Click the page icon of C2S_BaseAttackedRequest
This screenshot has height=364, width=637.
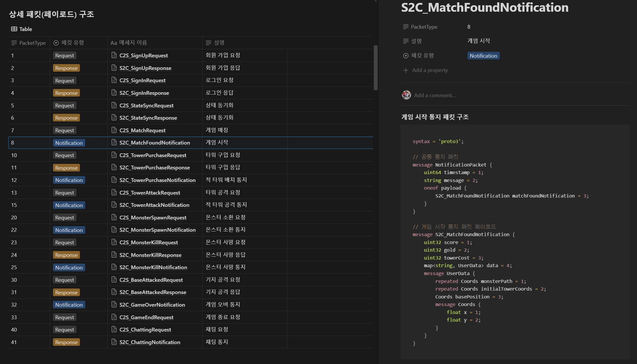pos(114,279)
